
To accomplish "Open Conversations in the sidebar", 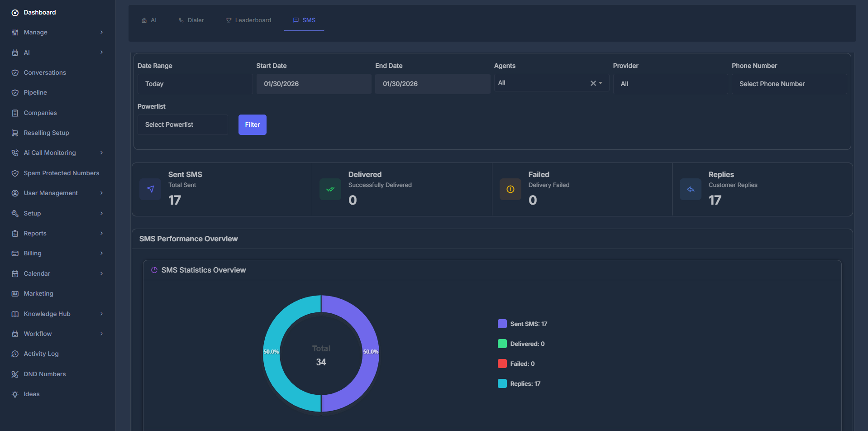I will tap(45, 72).
